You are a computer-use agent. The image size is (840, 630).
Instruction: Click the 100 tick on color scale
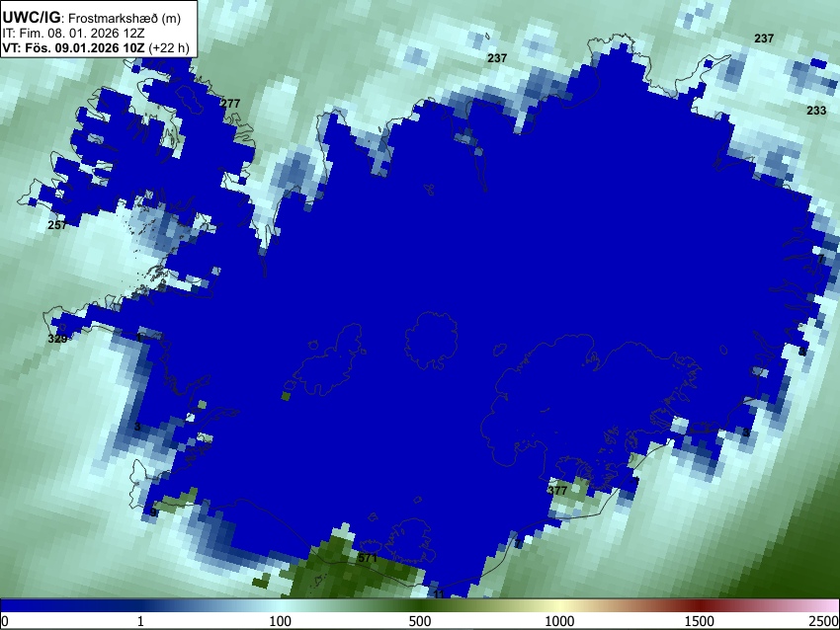click(x=280, y=621)
